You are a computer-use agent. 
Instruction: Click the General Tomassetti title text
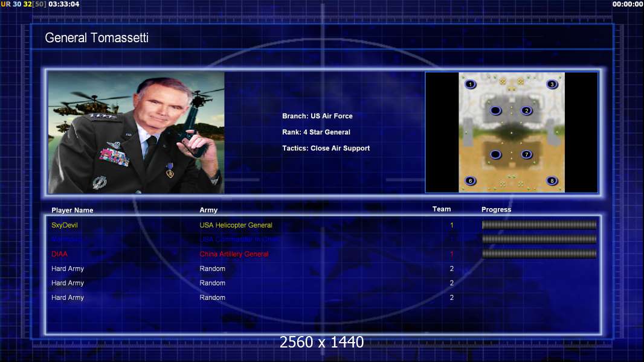tap(97, 38)
